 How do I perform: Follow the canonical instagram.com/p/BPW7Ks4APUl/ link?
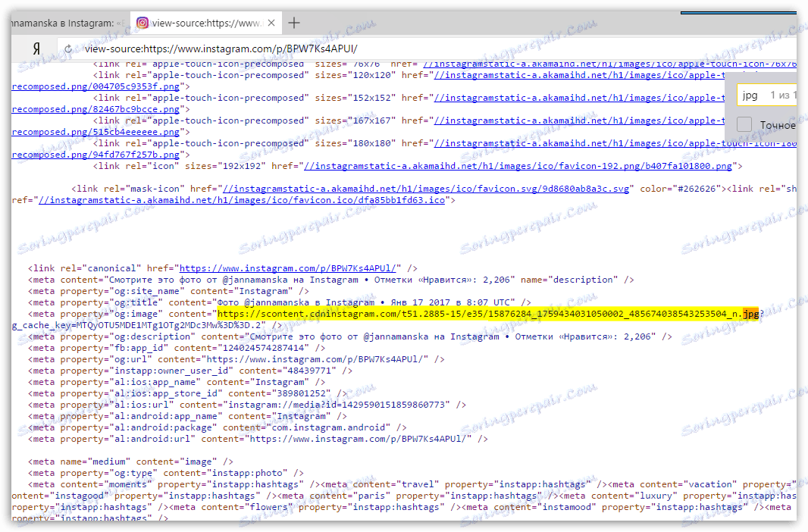(x=287, y=268)
